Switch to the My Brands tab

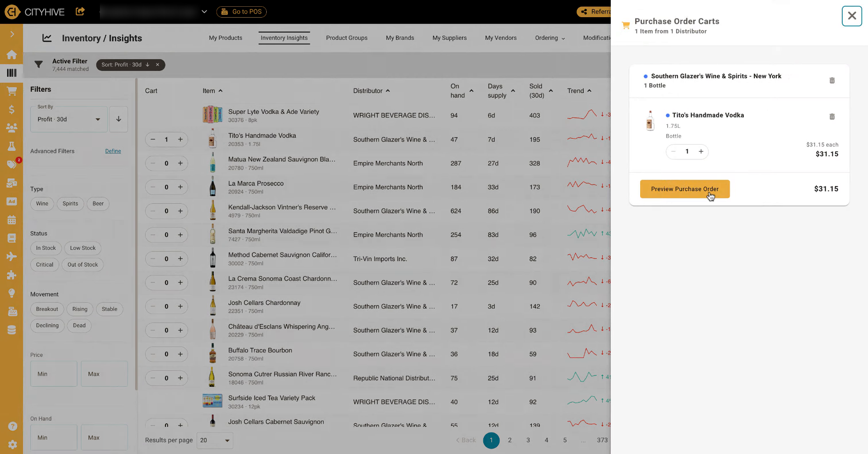400,38
